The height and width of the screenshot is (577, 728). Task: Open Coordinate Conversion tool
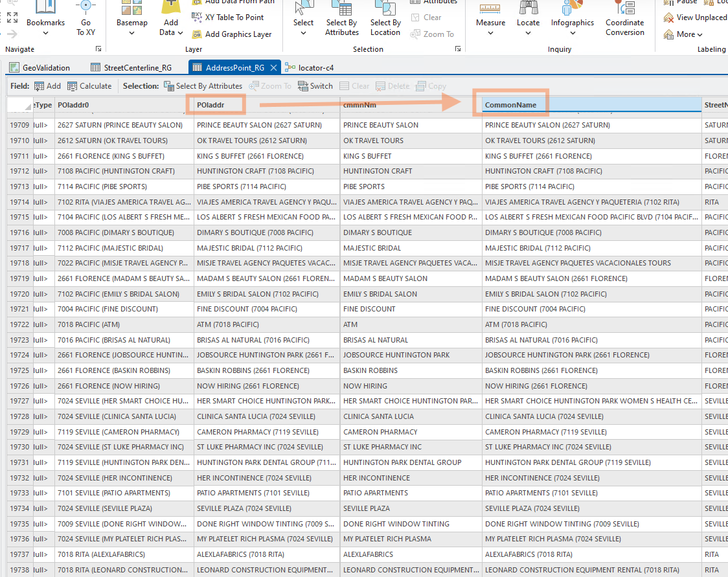click(x=625, y=9)
